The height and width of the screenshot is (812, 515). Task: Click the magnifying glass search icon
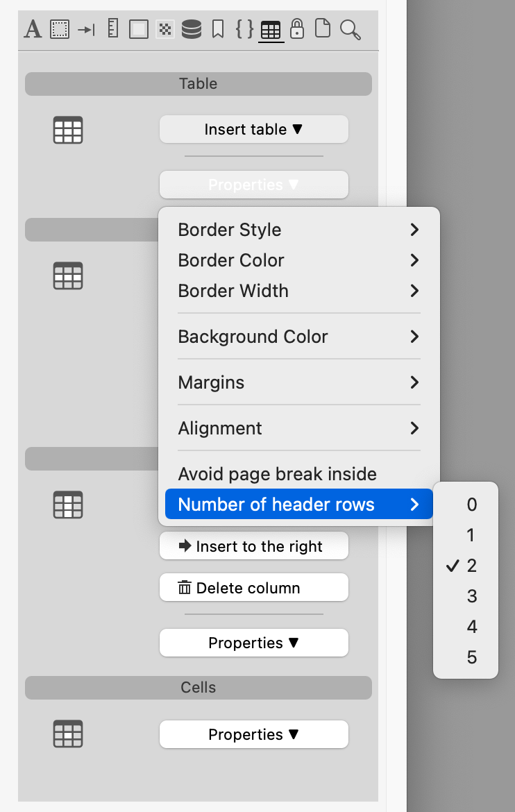[351, 30]
